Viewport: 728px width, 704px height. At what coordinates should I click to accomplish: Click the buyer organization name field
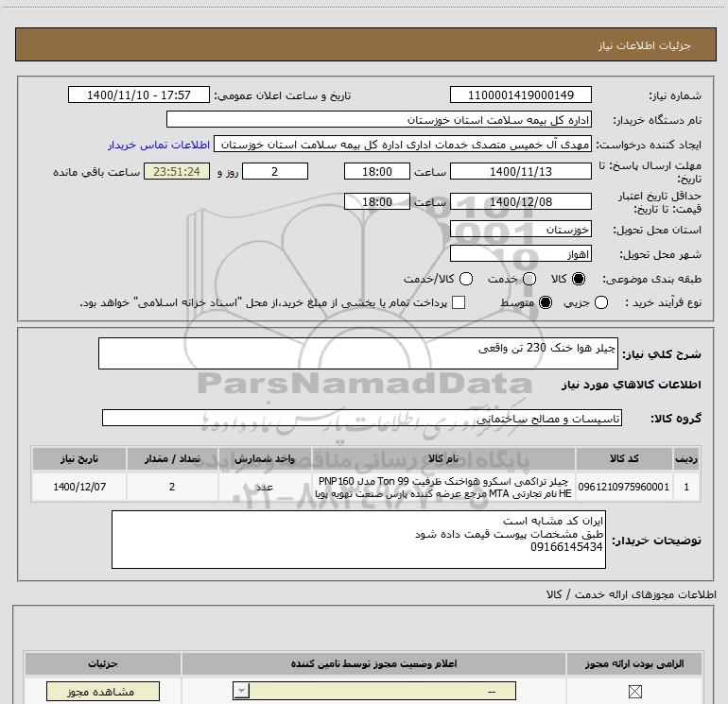379,120
